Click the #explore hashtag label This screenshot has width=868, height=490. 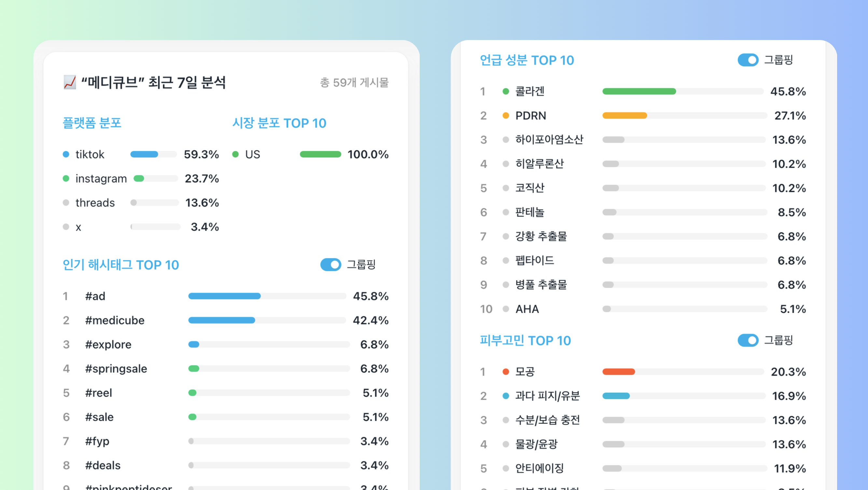[108, 345]
